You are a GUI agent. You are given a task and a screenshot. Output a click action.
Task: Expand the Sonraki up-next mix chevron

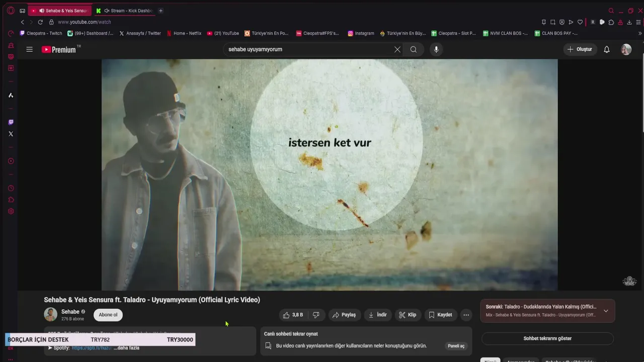[606, 311]
